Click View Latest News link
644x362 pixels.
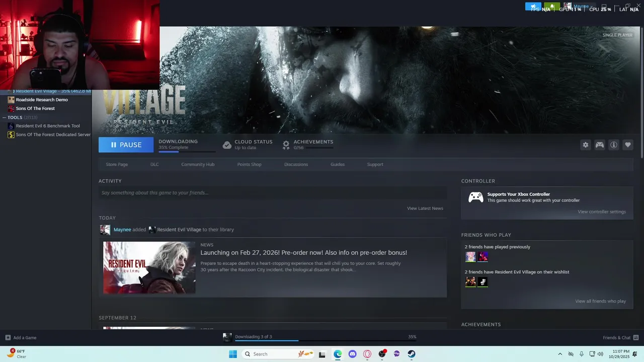coord(425,208)
